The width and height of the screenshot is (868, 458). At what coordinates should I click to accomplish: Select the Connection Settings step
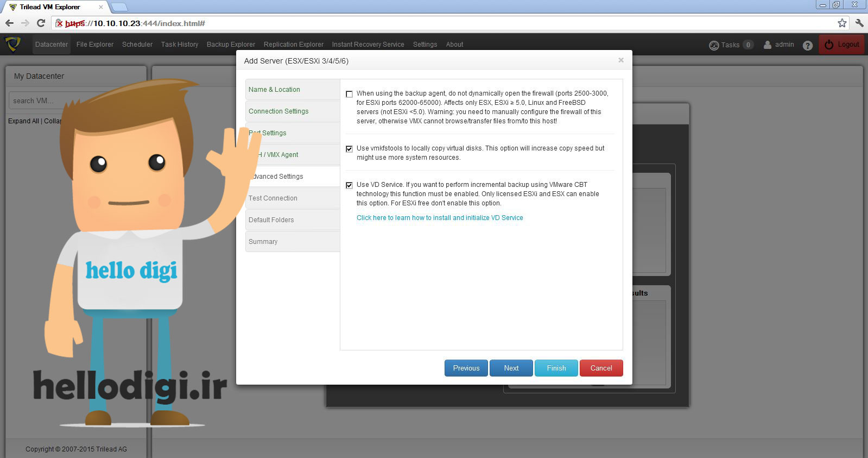[x=293, y=111]
